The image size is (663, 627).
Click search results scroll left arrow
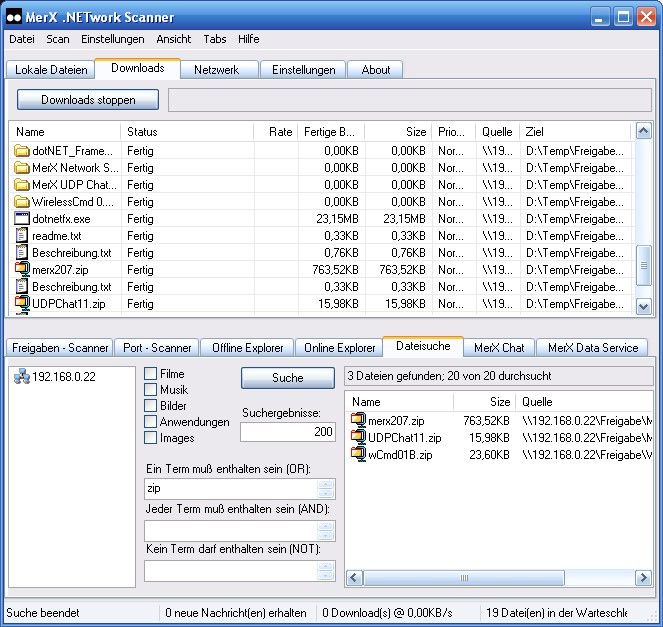pyautogui.click(x=354, y=578)
